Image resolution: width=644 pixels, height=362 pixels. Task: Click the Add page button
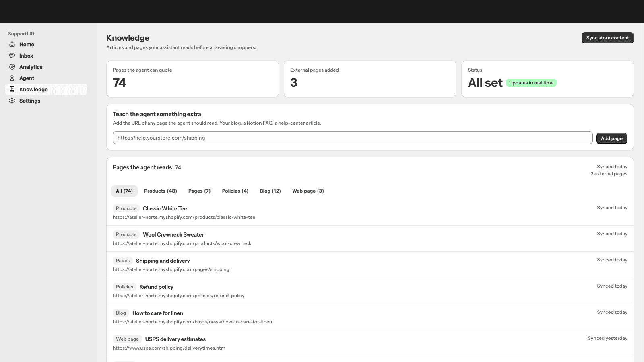pos(611,138)
